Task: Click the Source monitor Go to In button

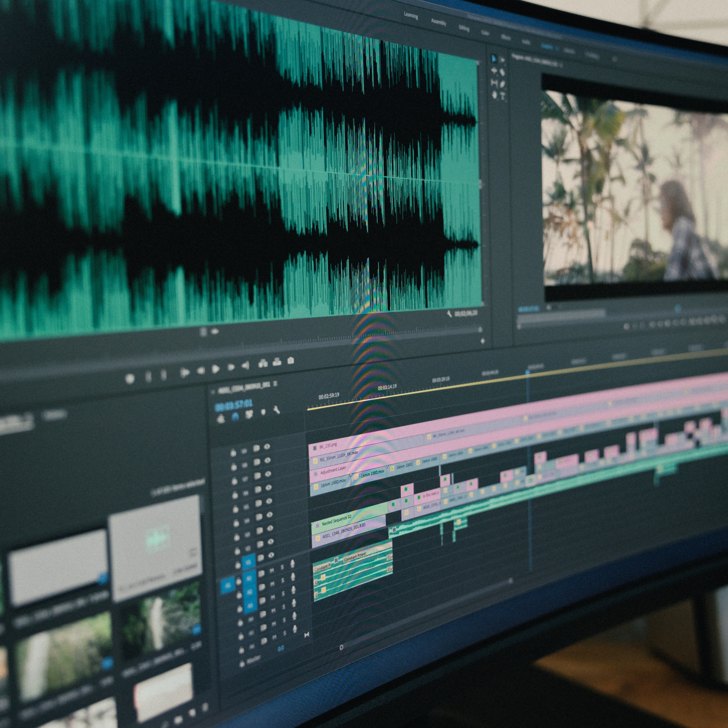Action: pos(185,373)
